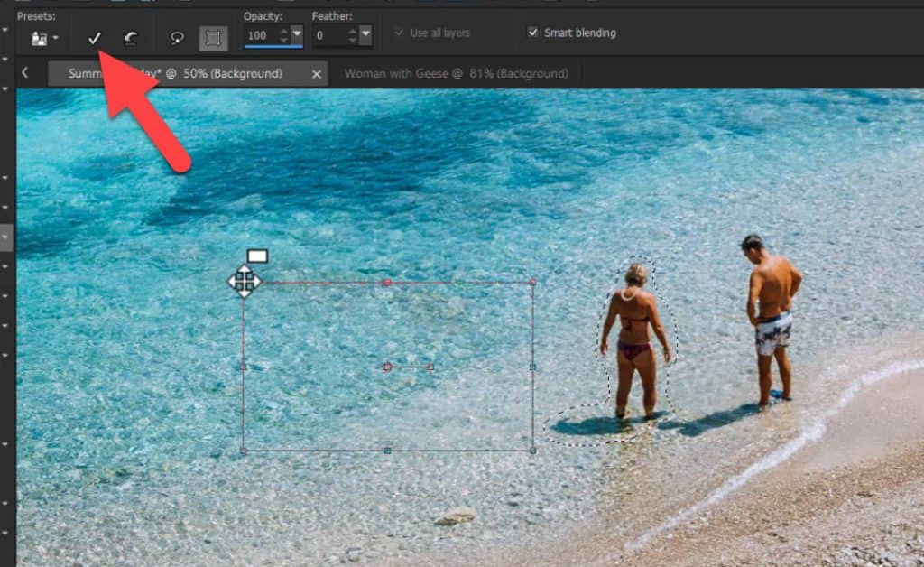Click the left chevron beside the document tabs
924x567 pixels.
[x=26, y=74]
